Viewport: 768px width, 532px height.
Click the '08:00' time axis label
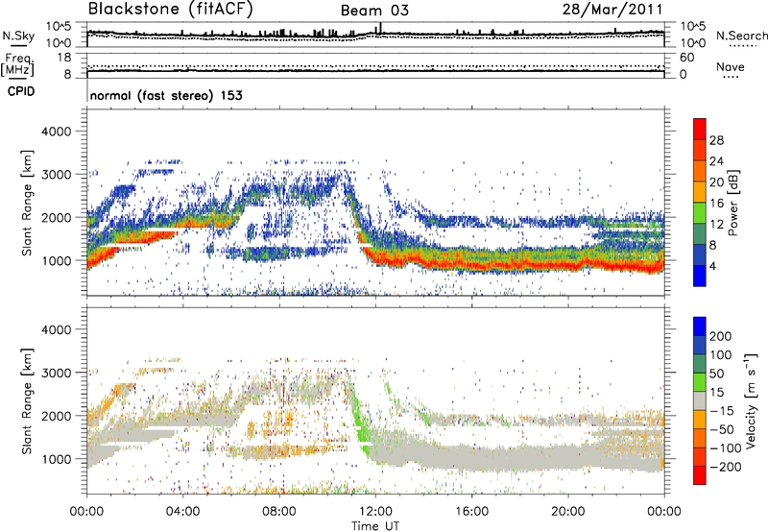[279, 512]
